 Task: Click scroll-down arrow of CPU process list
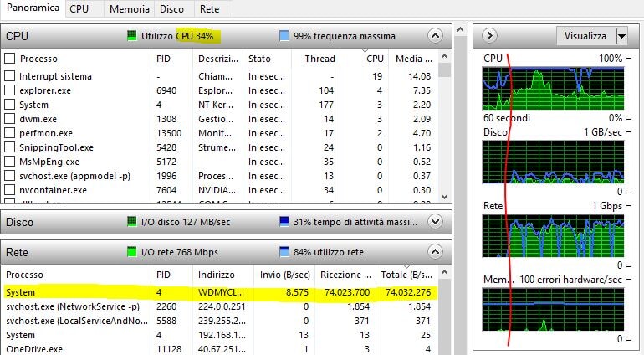pyautogui.click(x=444, y=197)
